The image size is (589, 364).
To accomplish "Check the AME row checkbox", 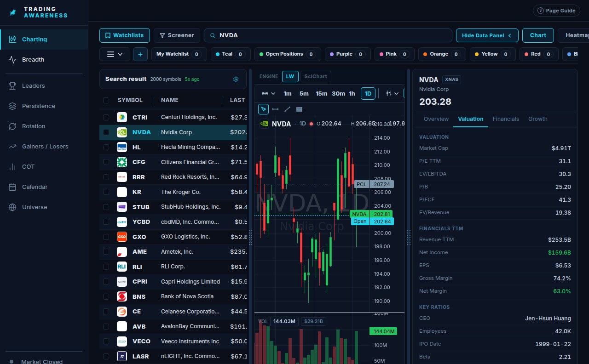I will coord(106,252).
